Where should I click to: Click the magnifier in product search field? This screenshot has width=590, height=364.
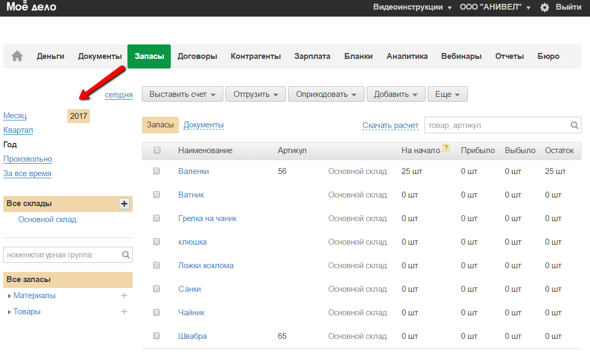click(574, 125)
